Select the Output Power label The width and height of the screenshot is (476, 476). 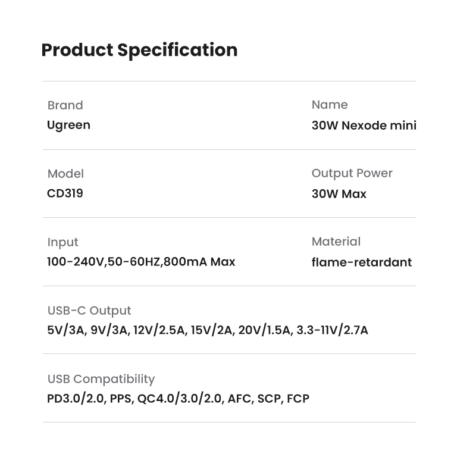coord(352,173)
